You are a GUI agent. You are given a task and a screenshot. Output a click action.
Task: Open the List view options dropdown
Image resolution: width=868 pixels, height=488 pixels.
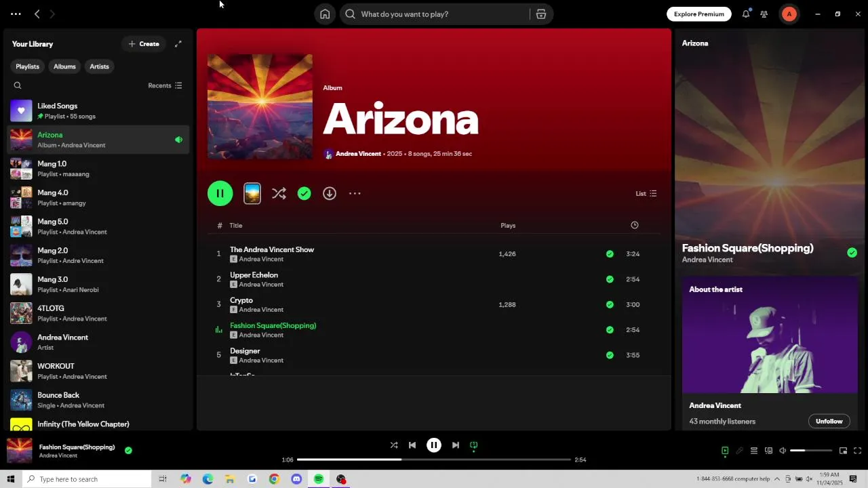pos(646,194)
